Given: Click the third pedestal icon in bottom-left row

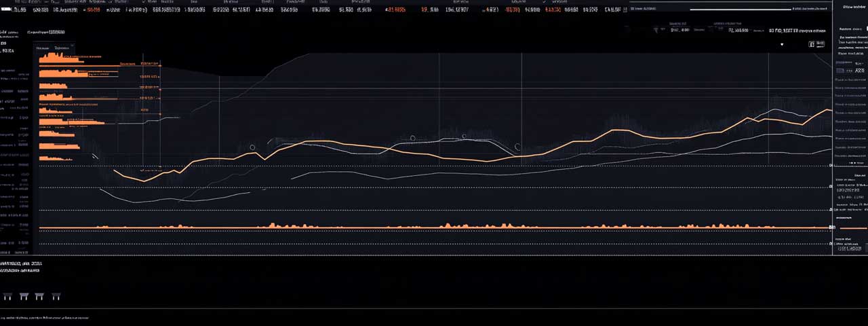Looking at the screenshot, I should 40,296.
